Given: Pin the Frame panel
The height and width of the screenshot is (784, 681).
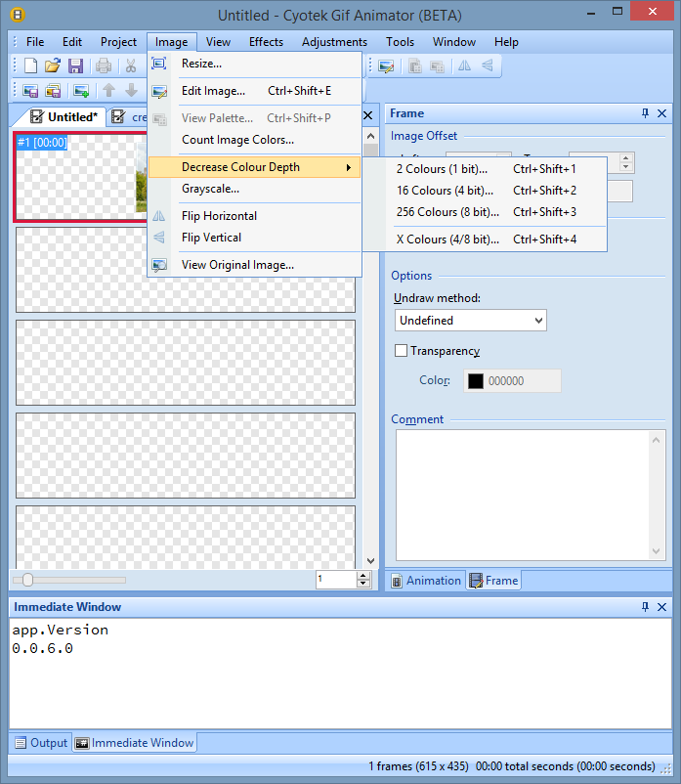Looking at the screenshot, I should 645,113.
